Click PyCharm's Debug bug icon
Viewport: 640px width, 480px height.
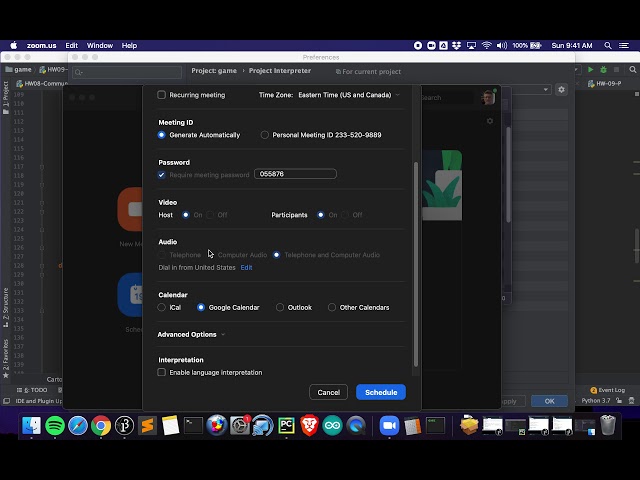pyautogui.click(x=603, y=69)
